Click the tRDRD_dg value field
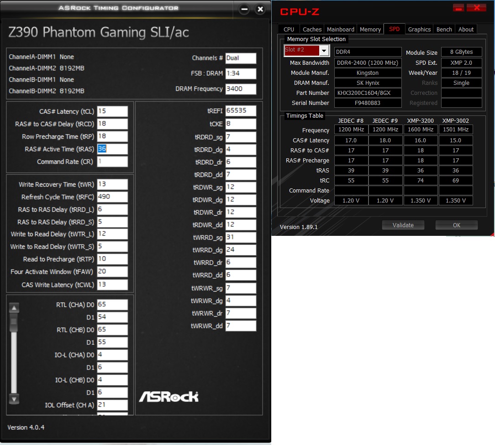The width and height of the screenshot is (495, 448). 241,150
